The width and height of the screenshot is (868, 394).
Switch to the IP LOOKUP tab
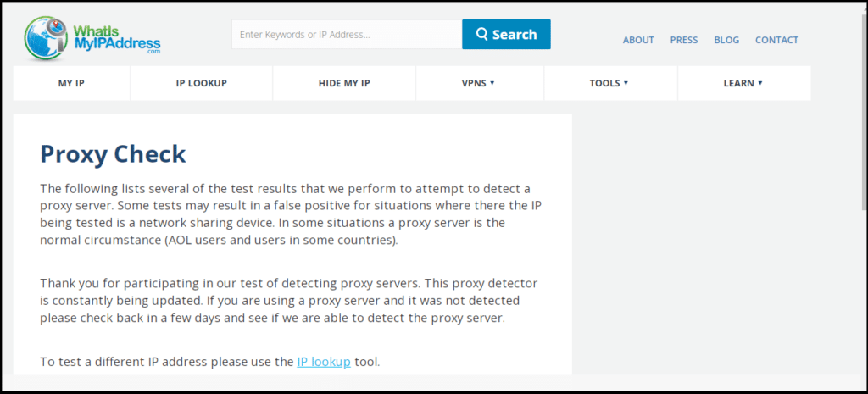202,83
